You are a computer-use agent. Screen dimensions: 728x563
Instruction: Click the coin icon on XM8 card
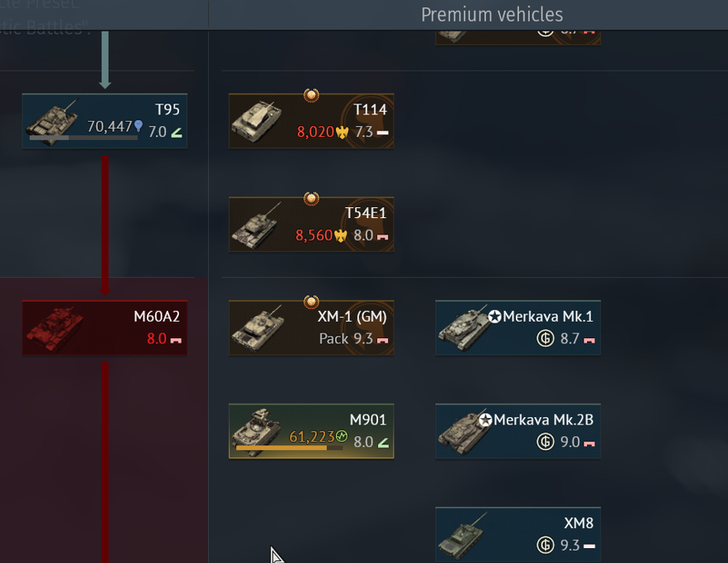point(546,545)
